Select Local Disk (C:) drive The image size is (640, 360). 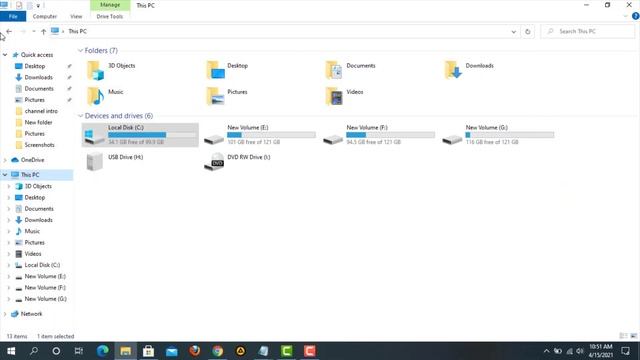140,135
